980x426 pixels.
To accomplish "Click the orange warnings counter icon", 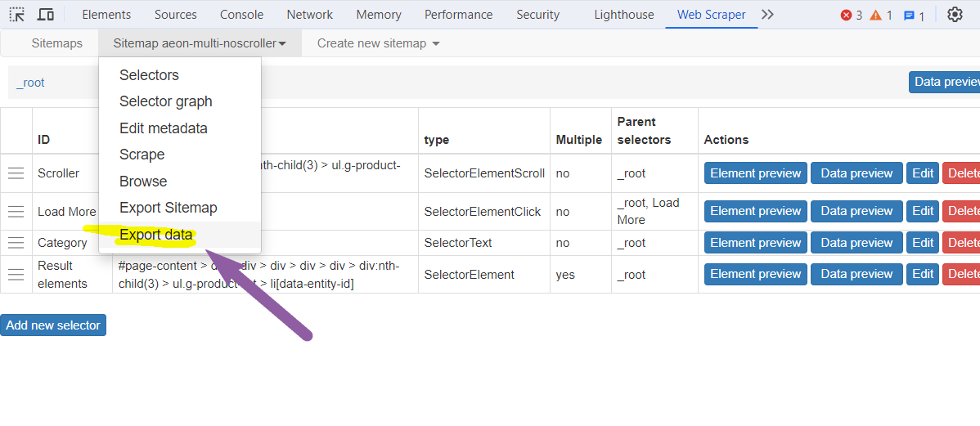I will coord(875,16).
